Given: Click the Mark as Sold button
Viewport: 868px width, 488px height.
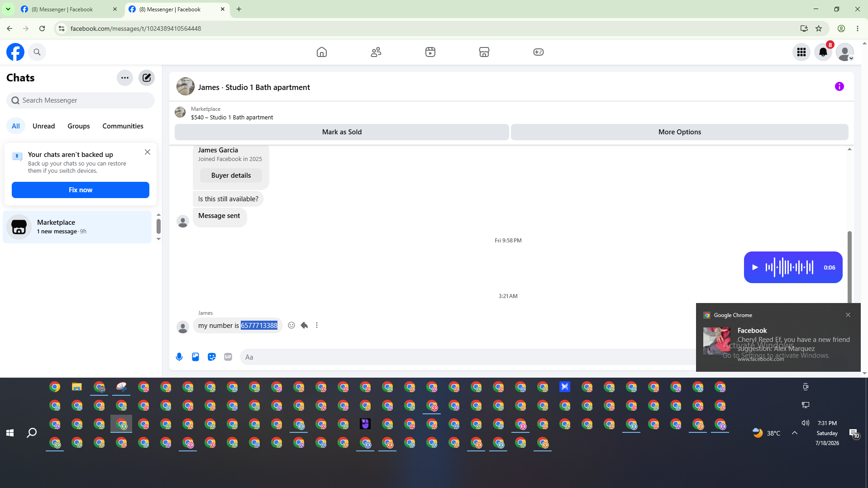Looking at the screenshot, I should pos(342,132).
